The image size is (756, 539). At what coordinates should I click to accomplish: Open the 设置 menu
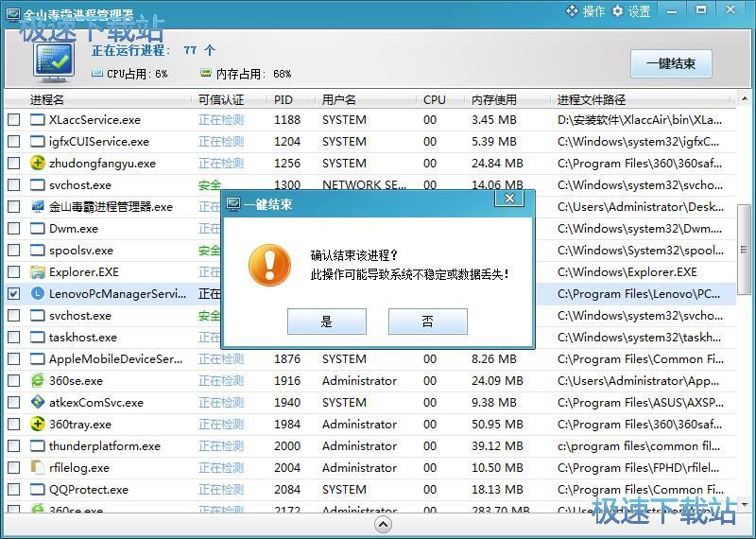(631, 11)
